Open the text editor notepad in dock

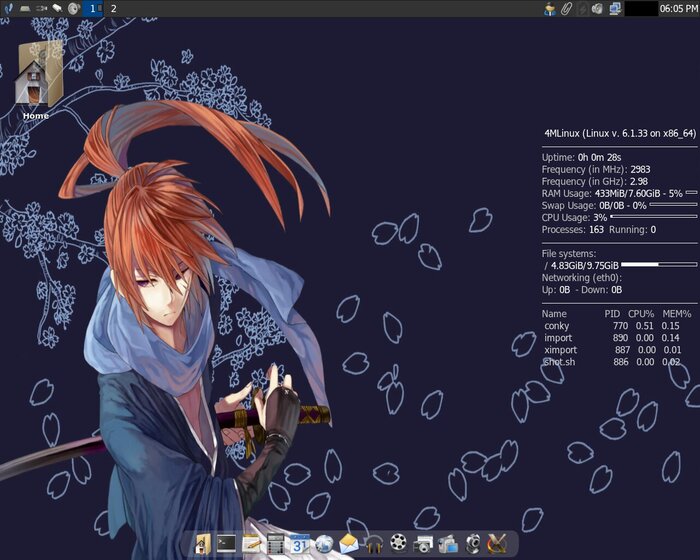pyautogui.click(x=251, y=544)
